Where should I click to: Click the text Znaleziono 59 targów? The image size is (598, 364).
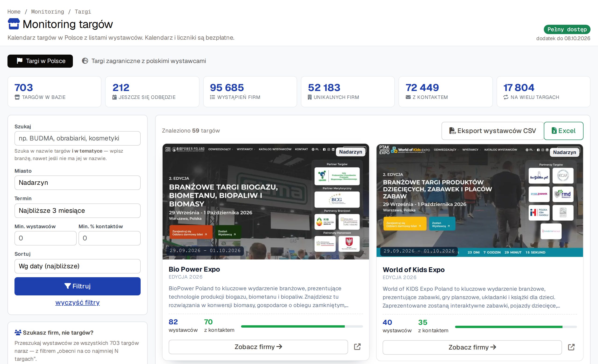pyautogui.click(x=191, y=131)
